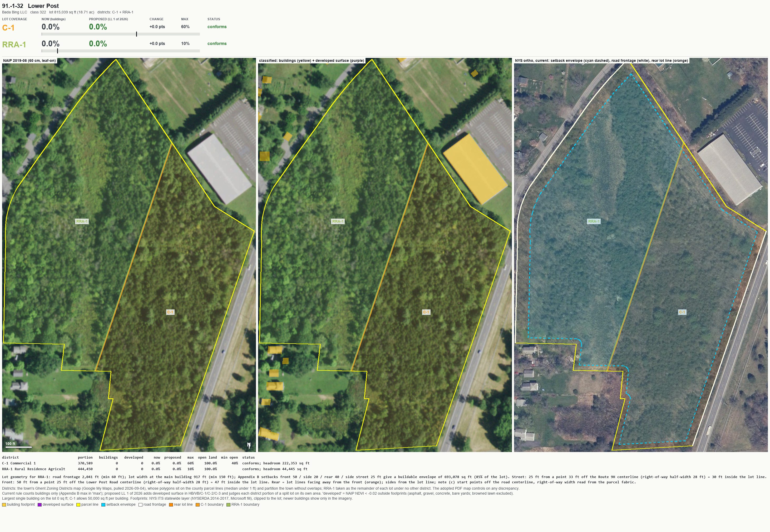This screenshot has width=770, height=532.
Task: Click the RRA-1 lot coverage bar marker
Action: 57,51
